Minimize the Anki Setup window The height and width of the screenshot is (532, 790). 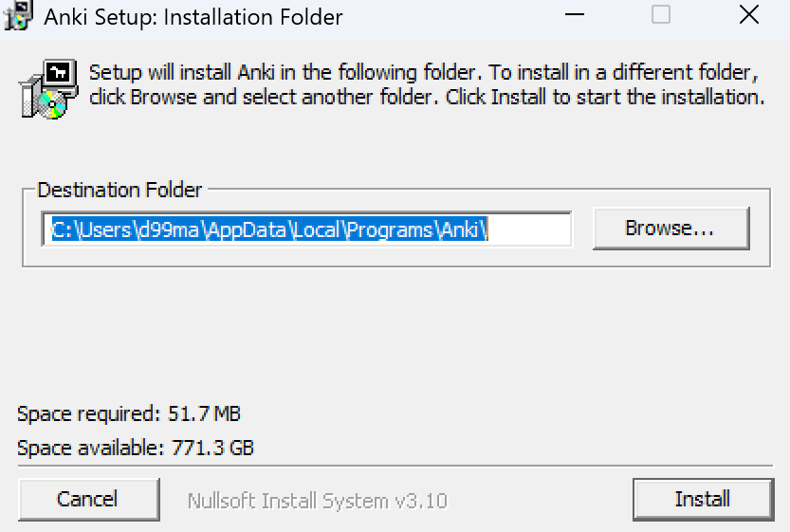point(575,15)
